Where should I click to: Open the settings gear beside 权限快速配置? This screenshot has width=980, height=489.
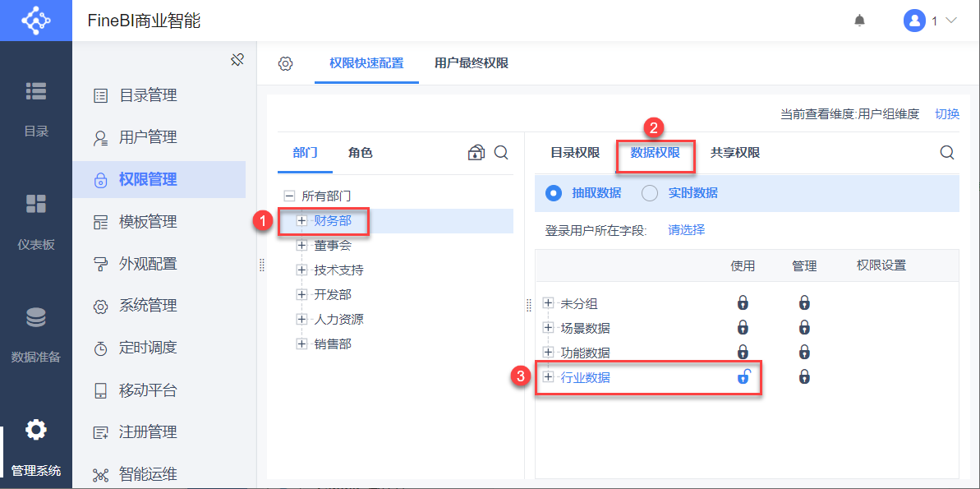pyautogui.click(x=285, y=63)
